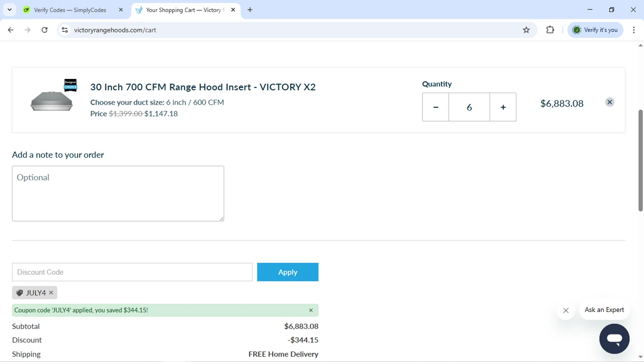Viewport: 644px width, 362px height.
Task: Reload the cart page
Action: point(45,30)
